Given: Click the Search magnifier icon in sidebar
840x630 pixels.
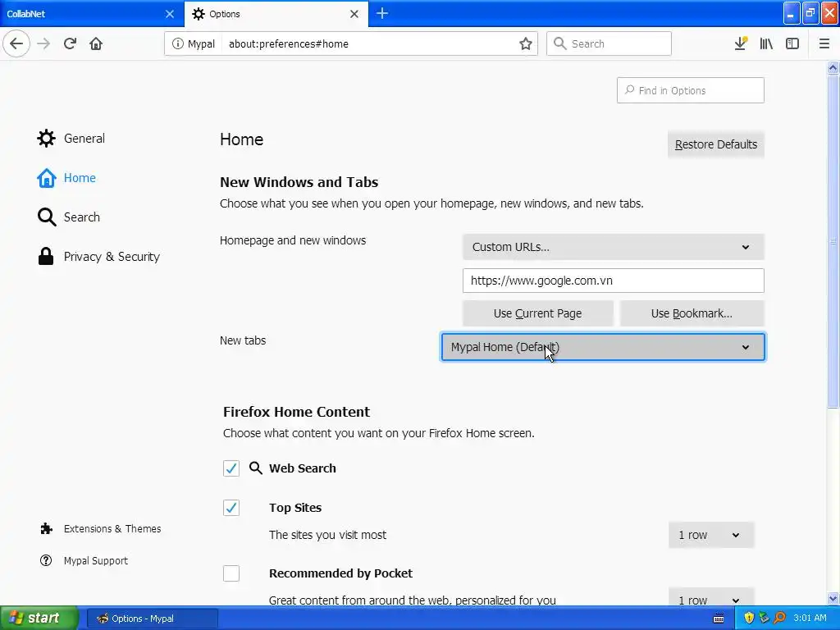Looking at the screenshot, I should (46, 217).
